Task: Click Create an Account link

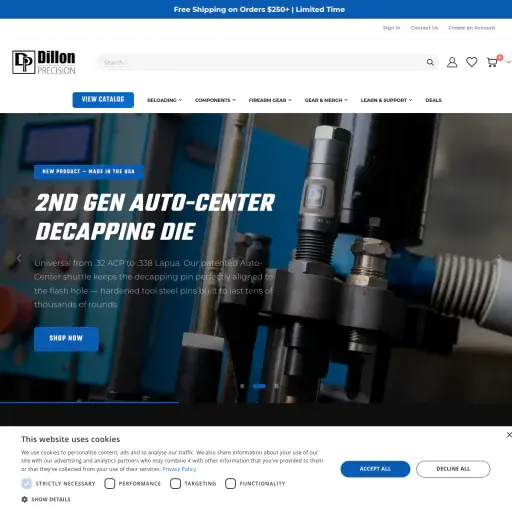Action: [472, 28]
